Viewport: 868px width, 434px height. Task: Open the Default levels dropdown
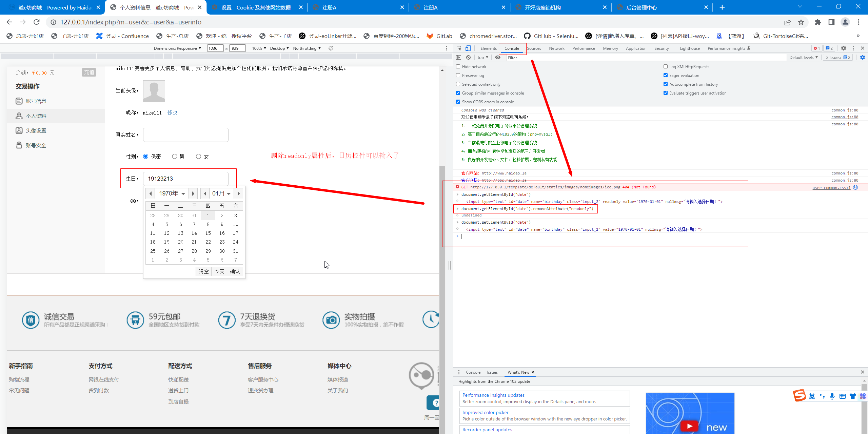(x=803, y=58)
